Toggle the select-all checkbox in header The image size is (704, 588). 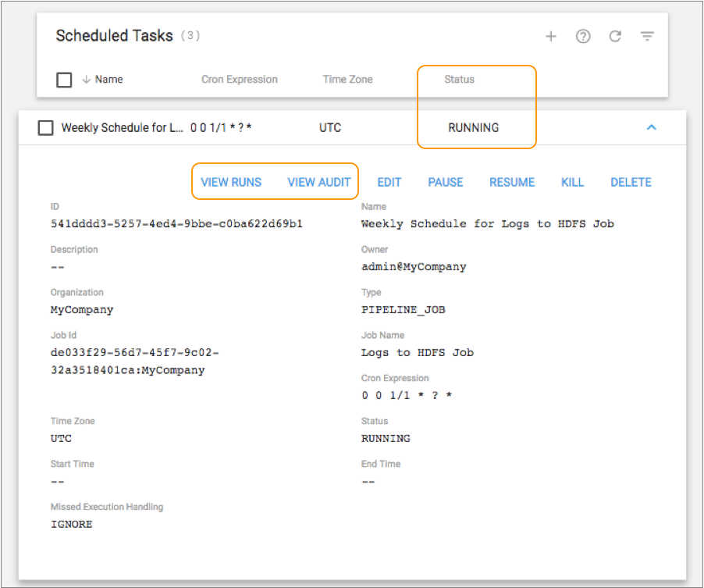click(x=65, y=80)
